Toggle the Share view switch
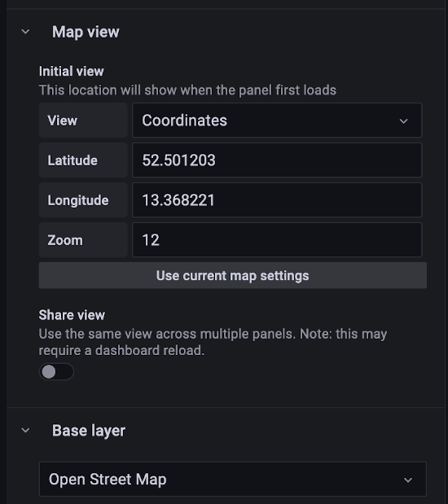Viewport: 448px width, 504px height. (x=56, y=372)
